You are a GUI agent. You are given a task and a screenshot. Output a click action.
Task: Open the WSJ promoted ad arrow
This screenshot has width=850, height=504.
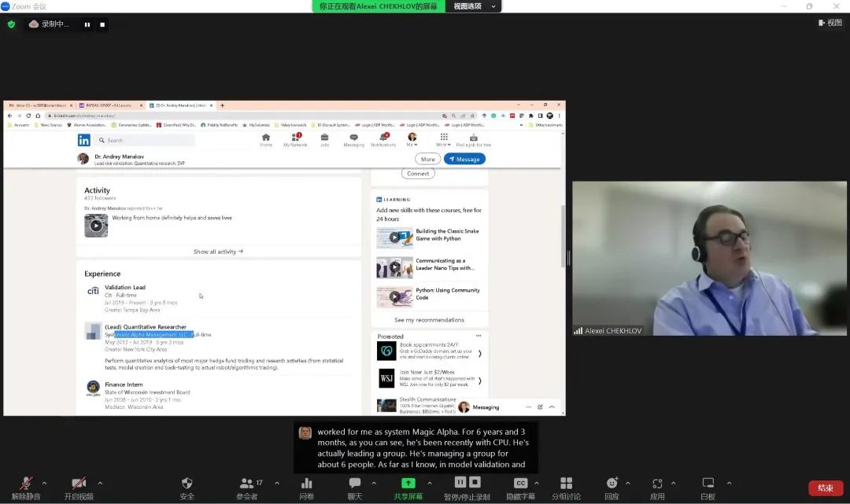pos(480,381)
